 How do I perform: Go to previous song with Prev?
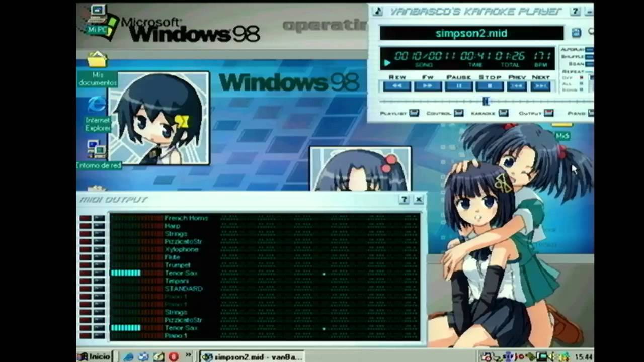(517, 86)
